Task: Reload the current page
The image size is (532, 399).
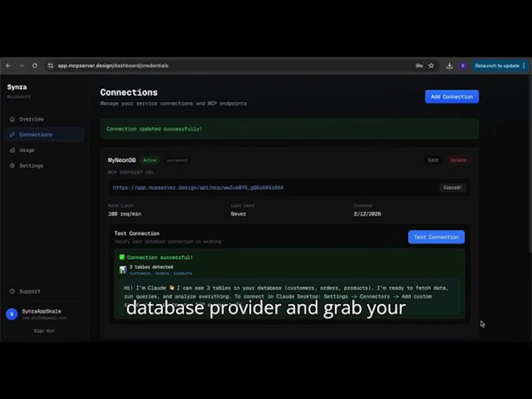Action: (35, 66)
